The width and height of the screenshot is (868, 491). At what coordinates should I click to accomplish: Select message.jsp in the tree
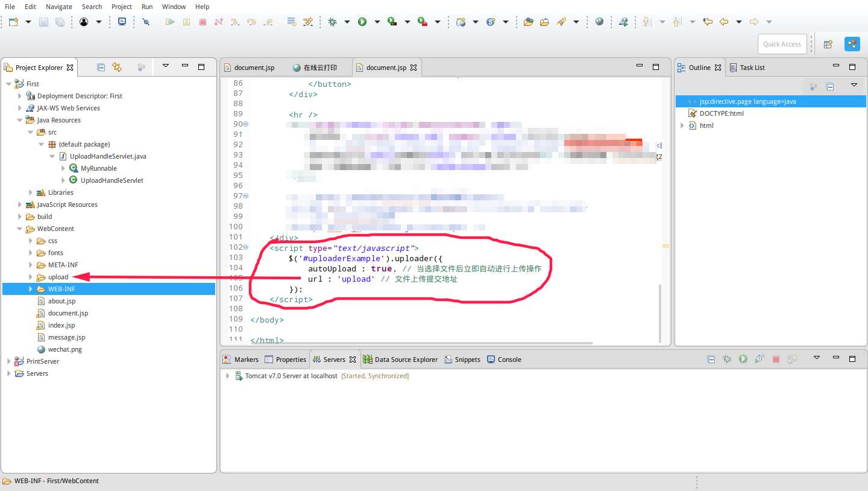point(66,337)
